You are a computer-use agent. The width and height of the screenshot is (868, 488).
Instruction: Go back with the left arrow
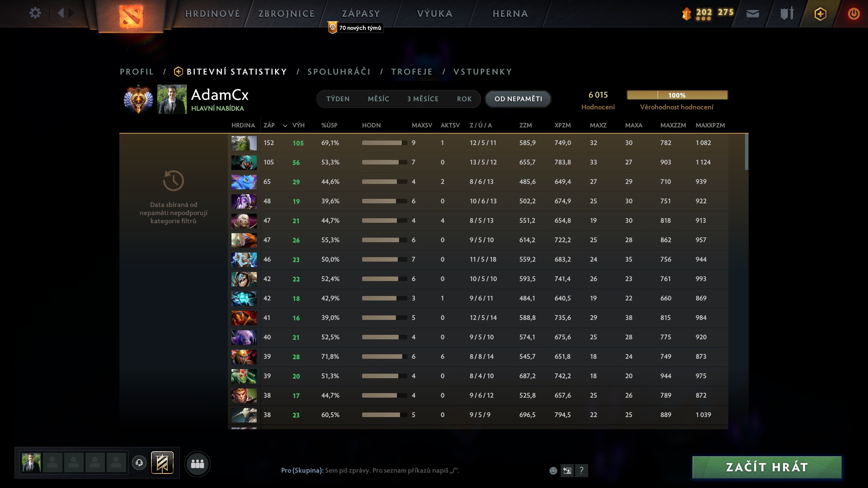point(61,13)
